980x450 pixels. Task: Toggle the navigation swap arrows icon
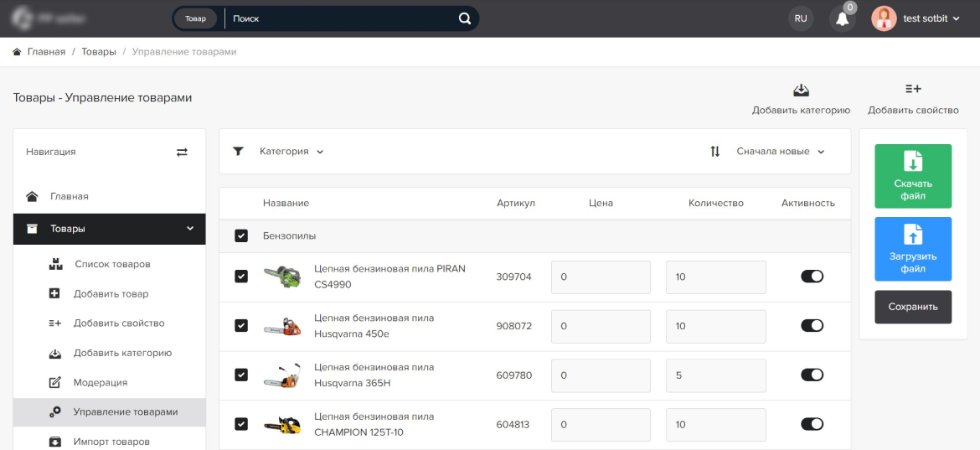click(182, 152)
